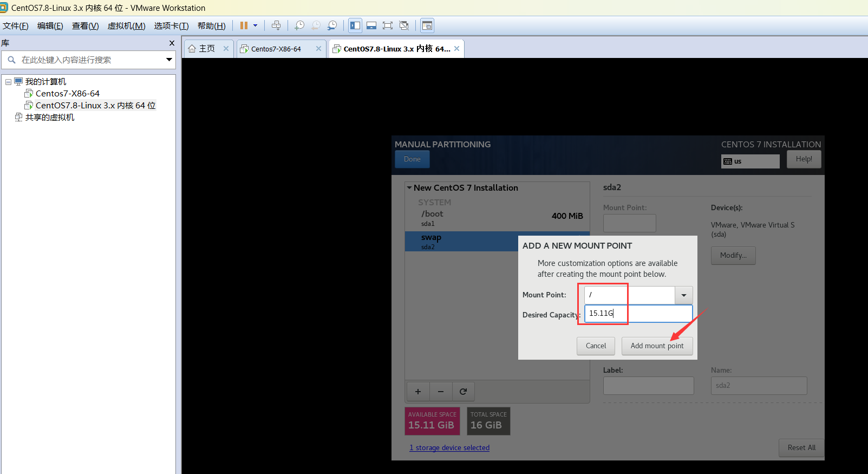Open the library search dropdown arrow
This screenshot has width=868, height=474.
tap(169, 60)
